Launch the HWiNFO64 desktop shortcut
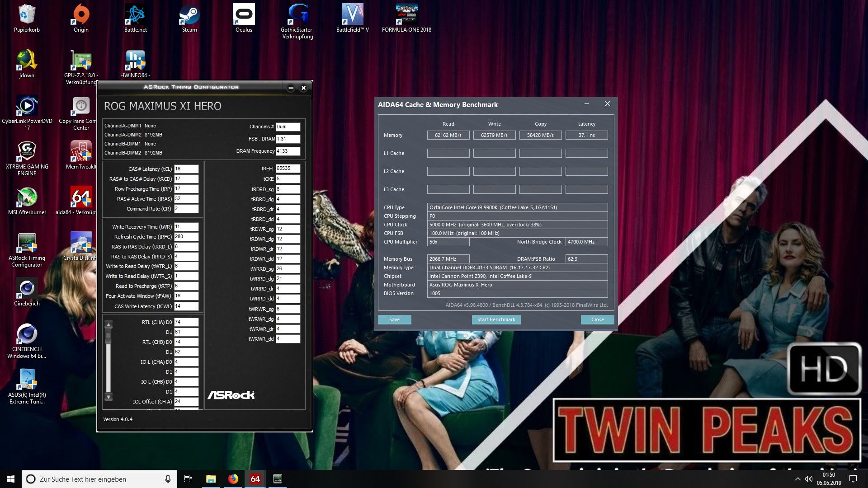This screenshot has width=868, height=488. click(x=135, y=64)
